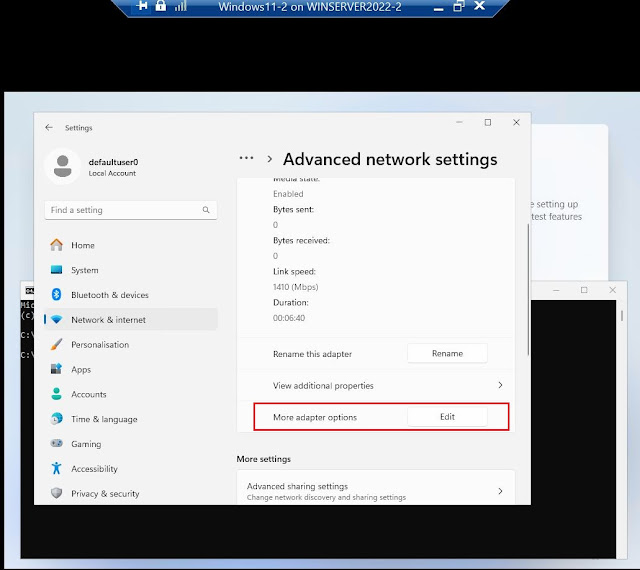Click the Time & language globe icon

coord(56,419)
